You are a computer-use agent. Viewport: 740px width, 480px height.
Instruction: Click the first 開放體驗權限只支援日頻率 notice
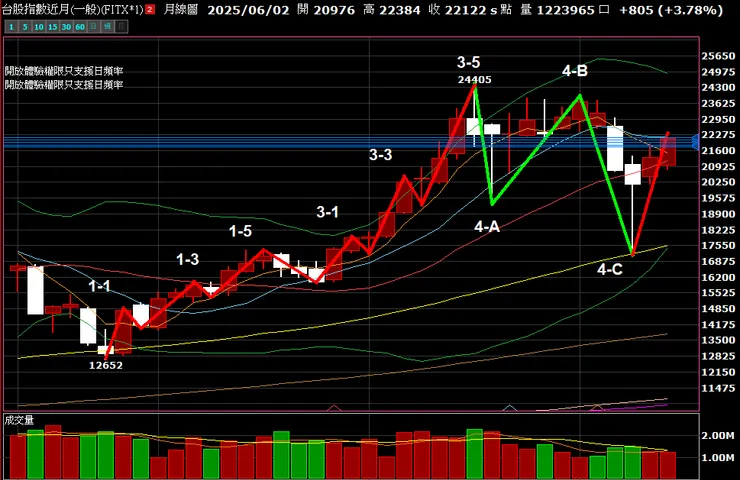coord(64,71)
